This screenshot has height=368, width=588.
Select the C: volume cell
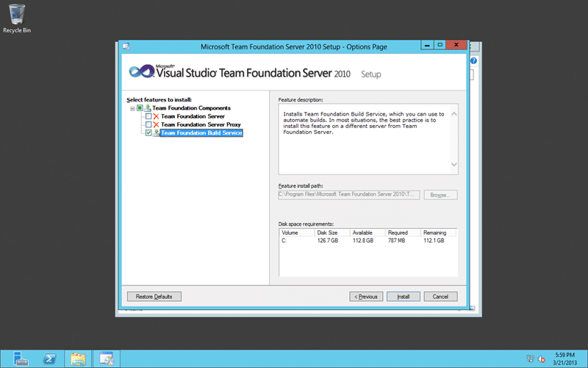[284, 241]
